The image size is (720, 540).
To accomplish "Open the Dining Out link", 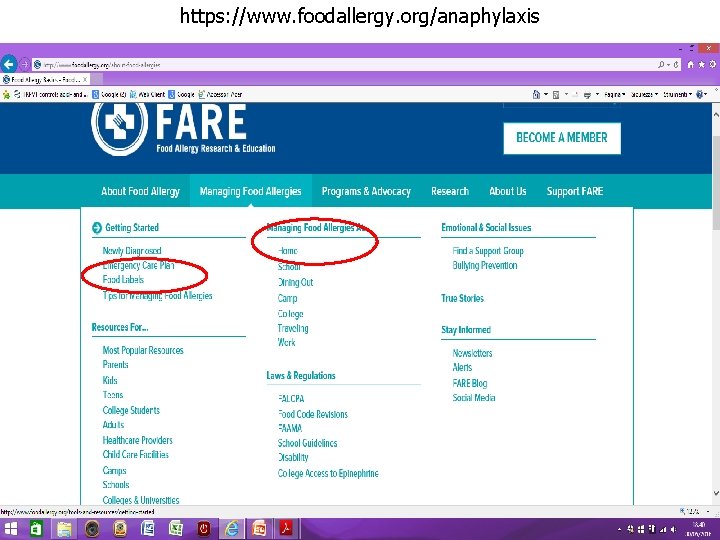I will pyautogui.click(x=295, y=282).
